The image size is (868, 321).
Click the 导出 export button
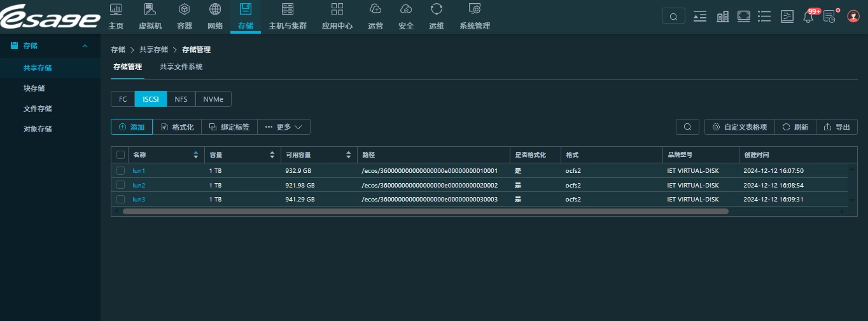click(x=837, y=127)
